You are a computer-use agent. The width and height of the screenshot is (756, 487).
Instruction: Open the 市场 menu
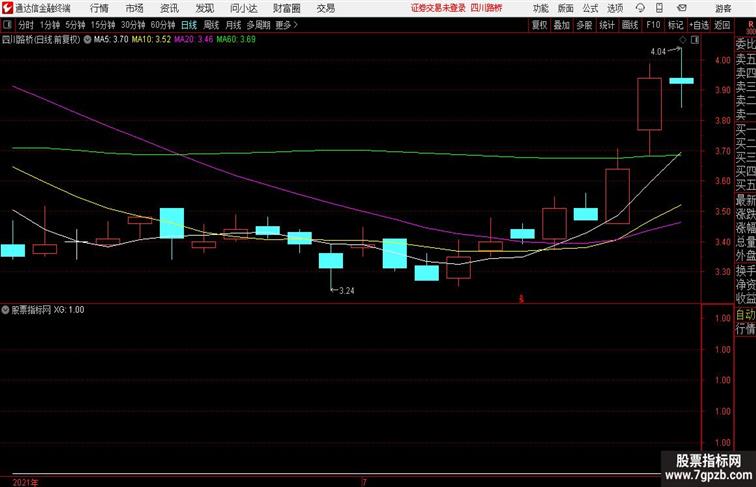[135, 8]
